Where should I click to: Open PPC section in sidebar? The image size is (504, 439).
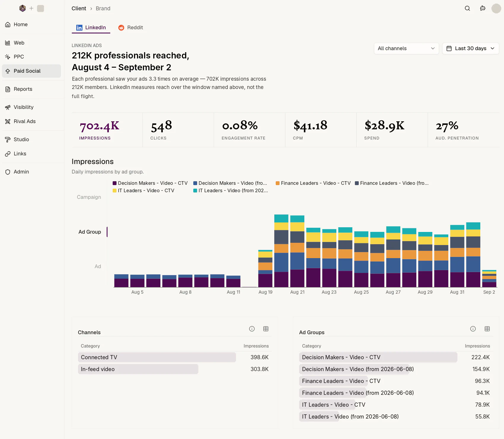point(31,57)
